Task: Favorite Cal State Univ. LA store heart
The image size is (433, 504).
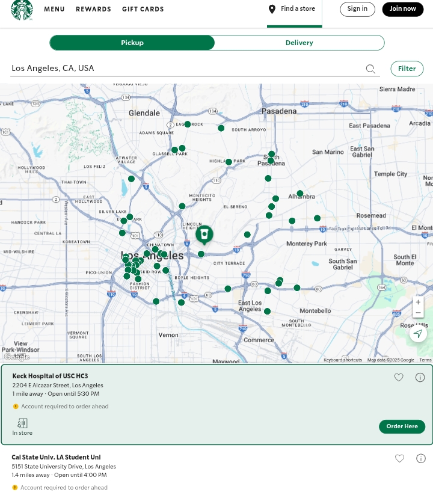Action: (x=399, y=458)
